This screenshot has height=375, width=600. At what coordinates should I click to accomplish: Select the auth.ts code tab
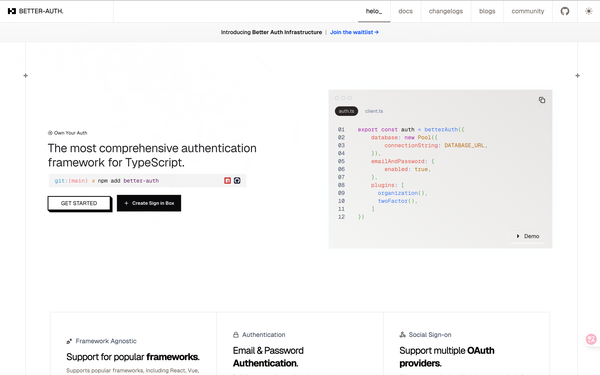pyautogui.click(x=346, y=111)
